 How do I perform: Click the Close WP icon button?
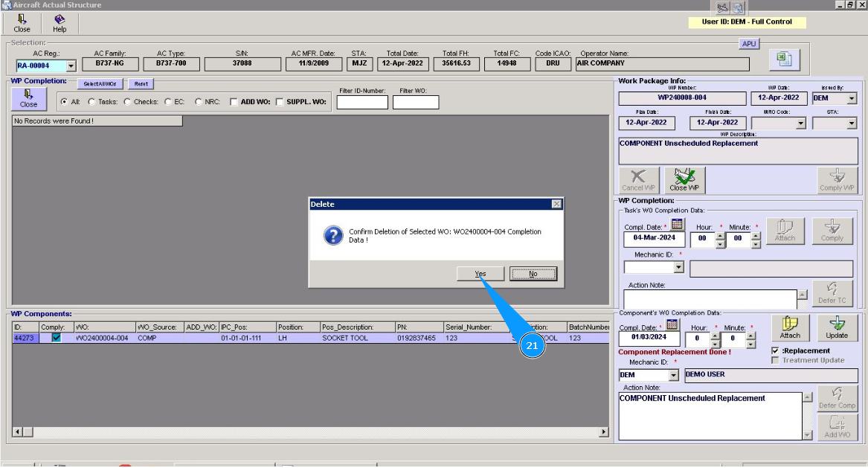coord(684,180)
